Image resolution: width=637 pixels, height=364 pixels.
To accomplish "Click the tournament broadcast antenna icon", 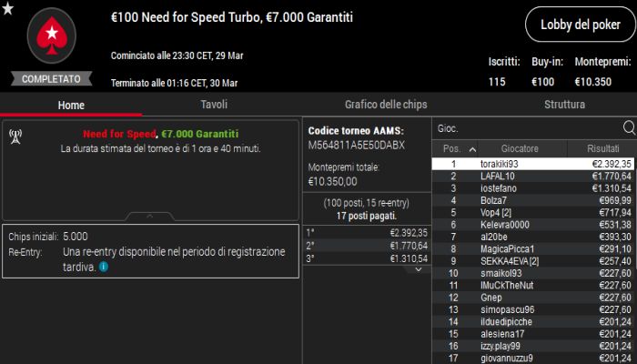I will point(15,136).
